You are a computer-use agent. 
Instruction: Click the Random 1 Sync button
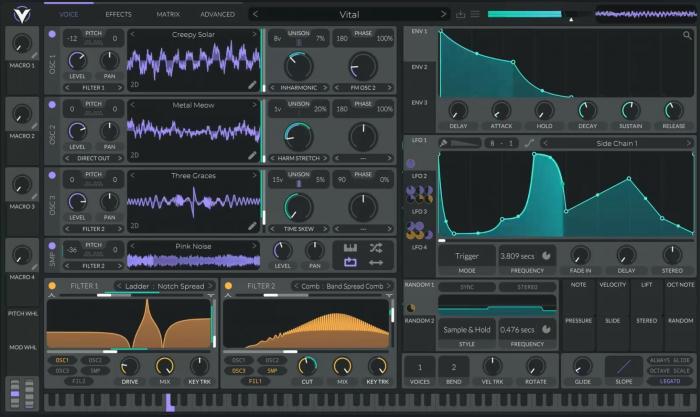coord(467,287)
